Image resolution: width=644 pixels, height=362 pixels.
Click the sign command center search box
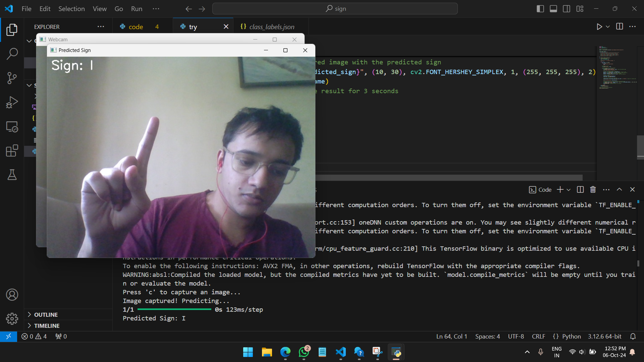coord(335,9)
